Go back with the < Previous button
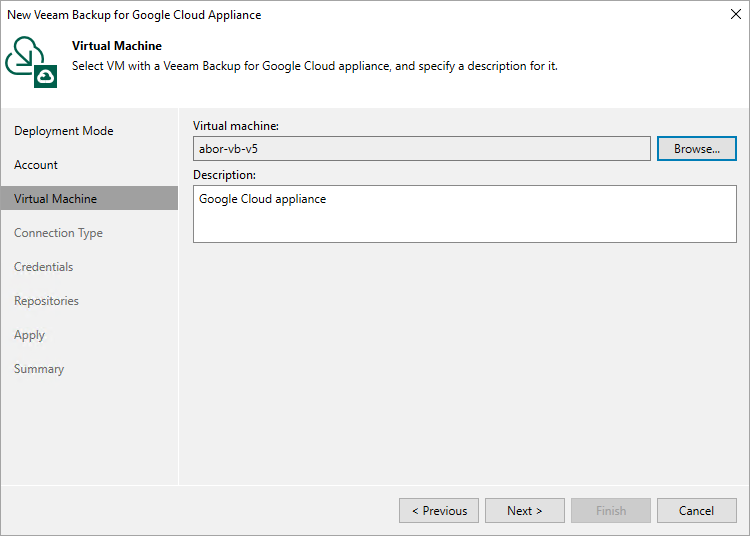Screen dimensions: 750x536 click(439, 511)
